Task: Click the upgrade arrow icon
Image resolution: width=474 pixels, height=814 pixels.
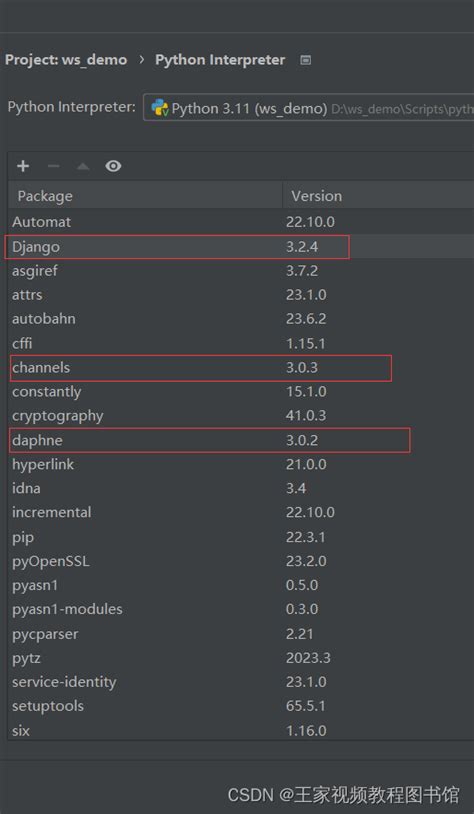Action: 83,167
